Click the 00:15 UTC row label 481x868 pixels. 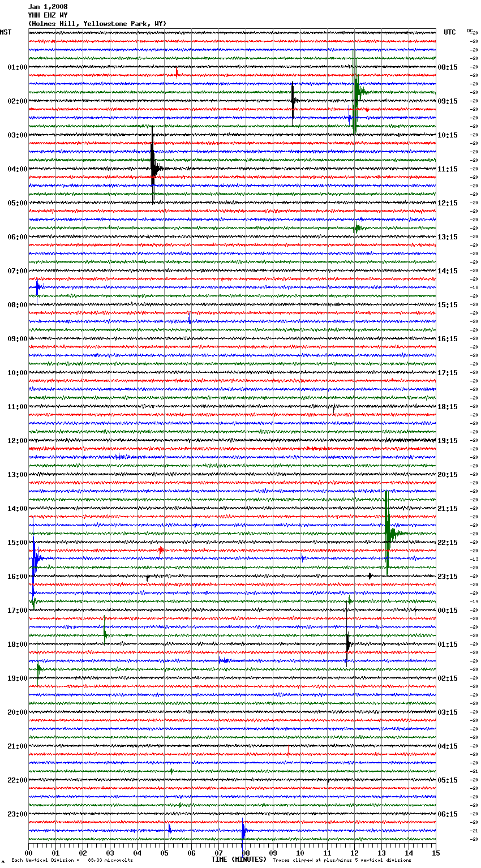[448, 611]
